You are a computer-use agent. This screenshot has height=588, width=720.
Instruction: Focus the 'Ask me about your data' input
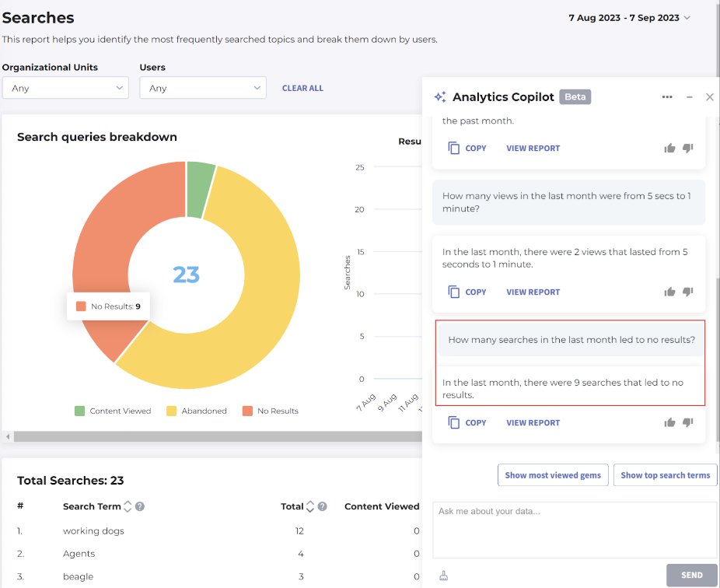click(x=575, y=530)
